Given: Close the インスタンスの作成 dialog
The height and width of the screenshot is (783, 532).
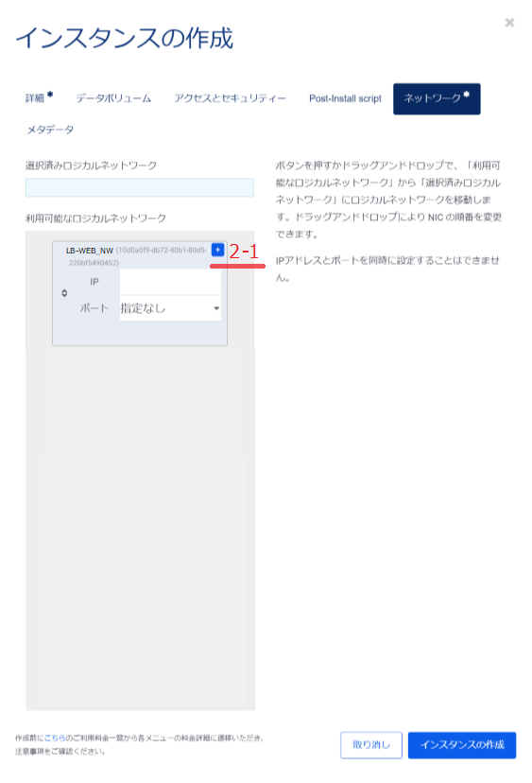Looking at the screenshot, I should 509,23.
